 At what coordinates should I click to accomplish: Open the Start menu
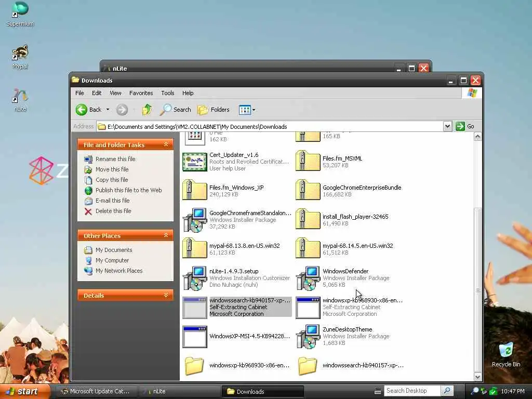pyautogui.click(x=25, y=391)
